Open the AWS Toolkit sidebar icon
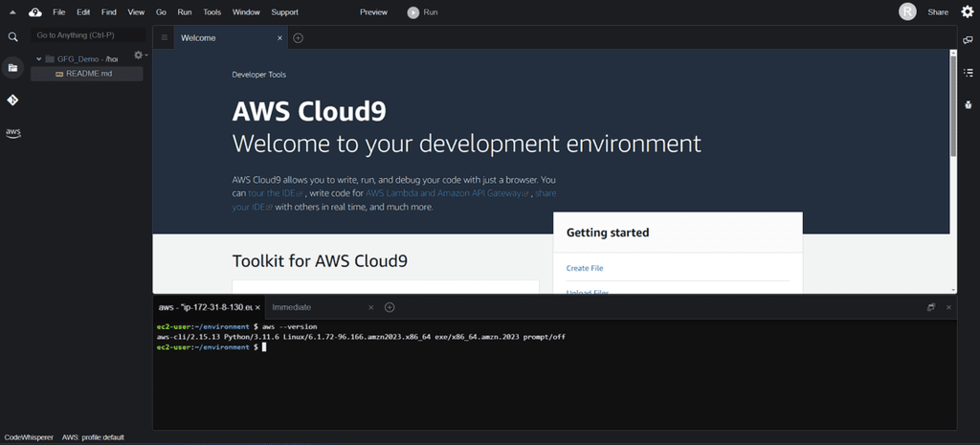 tap(13, 133)
